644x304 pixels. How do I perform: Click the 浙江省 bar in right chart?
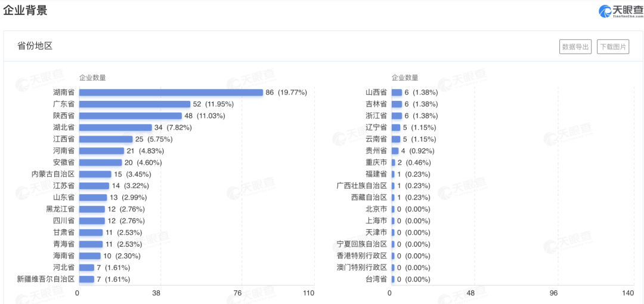pyautogui.click(x=397, y=116)
